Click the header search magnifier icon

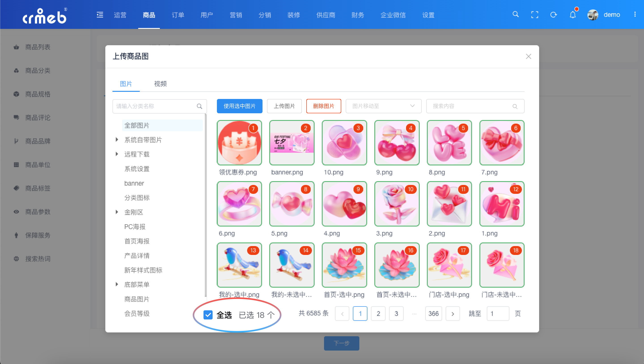coord(515,15)
